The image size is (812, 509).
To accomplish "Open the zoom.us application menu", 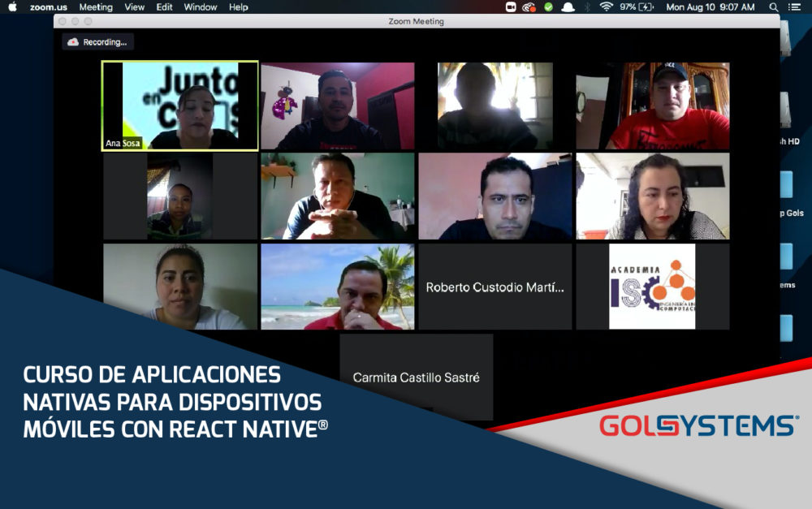I will point(49,7).
